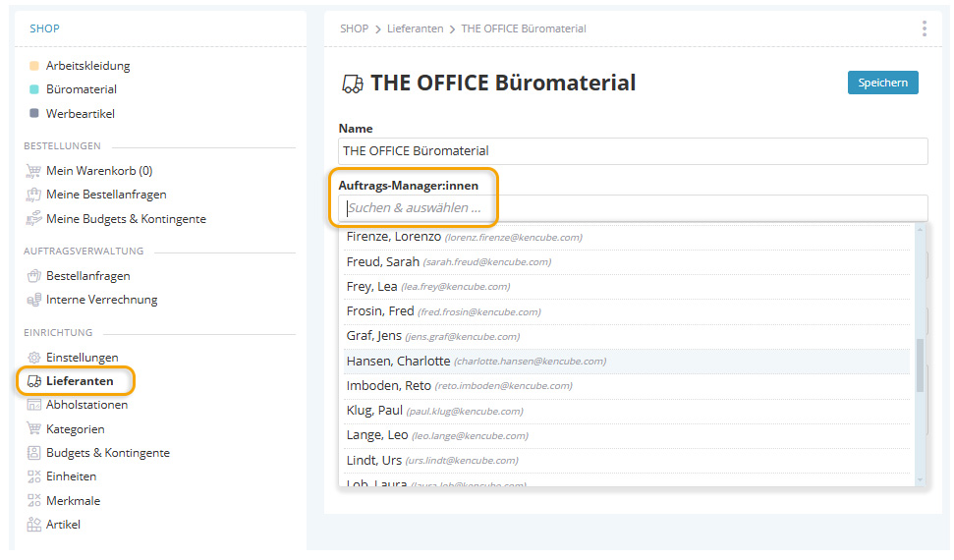Open Artikel
954x560 pixels.
click(63, 525)
